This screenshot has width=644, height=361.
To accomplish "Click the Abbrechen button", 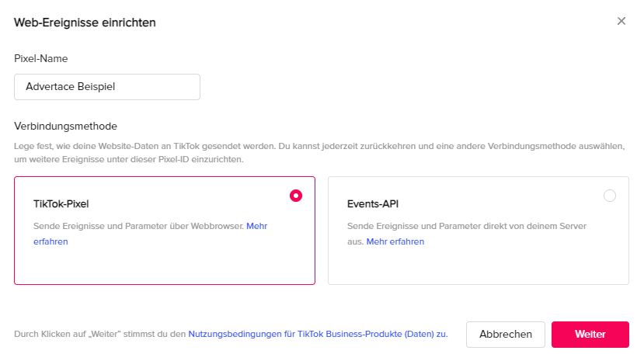I will point(506,335).
